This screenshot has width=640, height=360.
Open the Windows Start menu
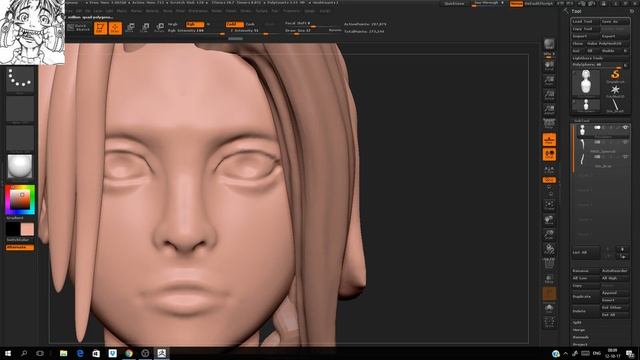(x=8, y=353)
